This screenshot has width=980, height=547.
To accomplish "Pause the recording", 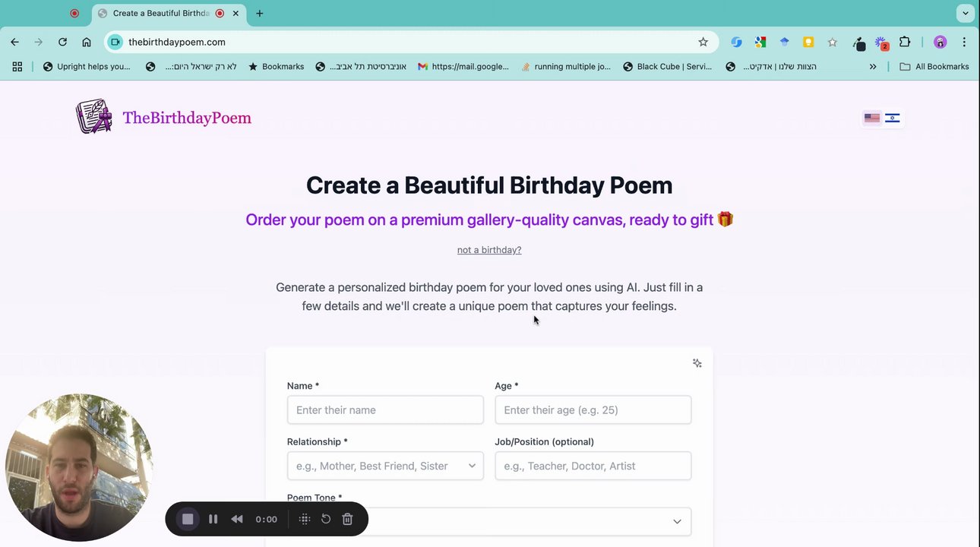I will (213, 520).
